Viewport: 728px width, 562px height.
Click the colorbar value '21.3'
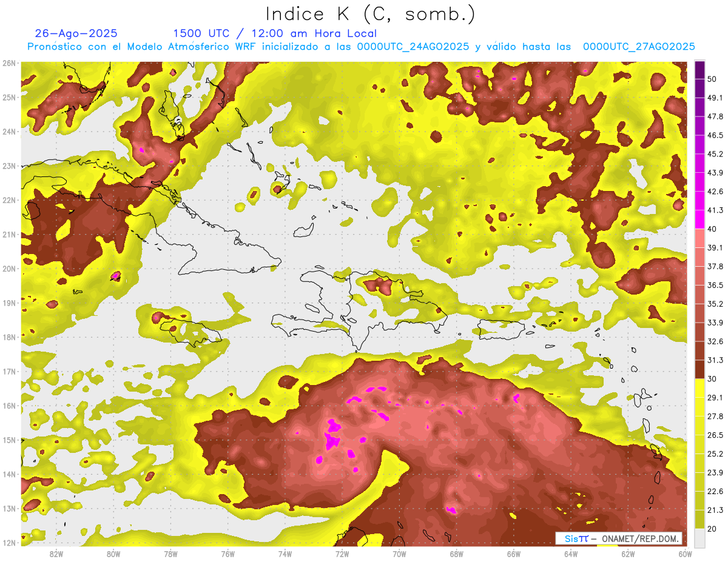[x=715, y=510]
